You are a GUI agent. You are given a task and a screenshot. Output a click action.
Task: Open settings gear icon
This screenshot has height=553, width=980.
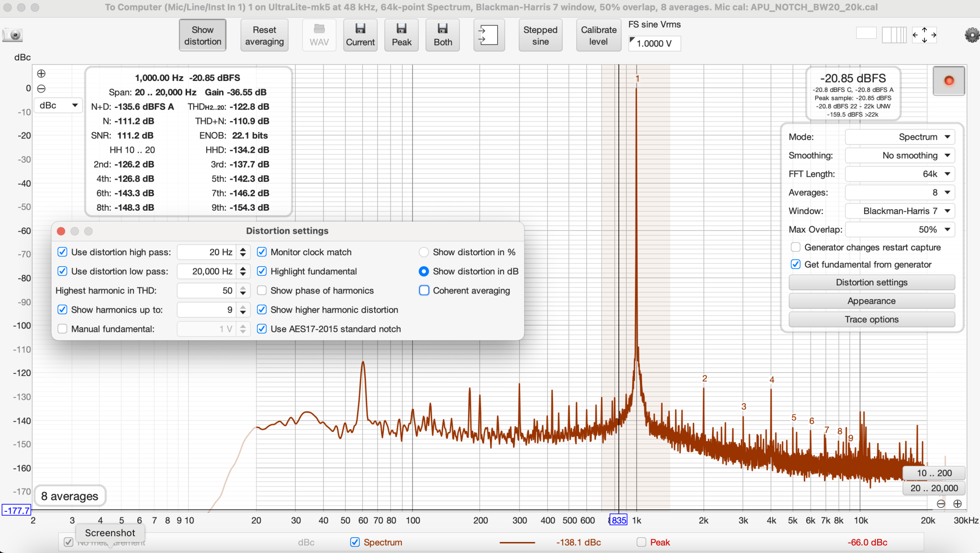(x=972, y=35)
